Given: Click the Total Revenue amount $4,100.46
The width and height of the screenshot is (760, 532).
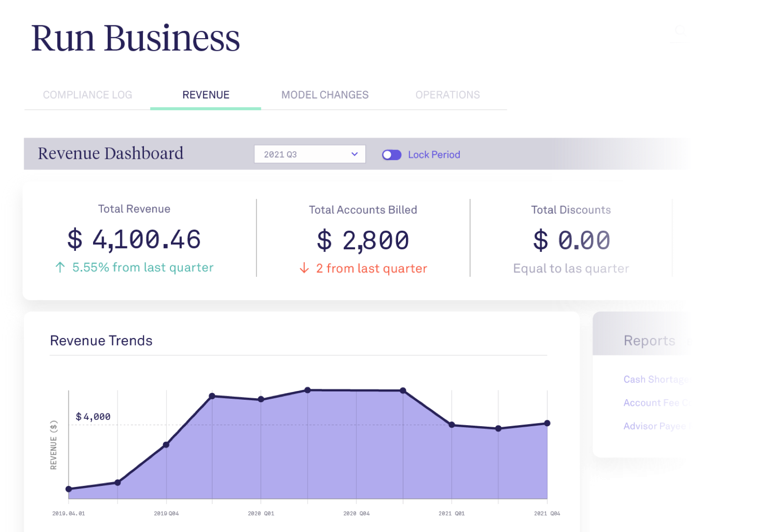Looking at the screenshot, I should 134,240.
